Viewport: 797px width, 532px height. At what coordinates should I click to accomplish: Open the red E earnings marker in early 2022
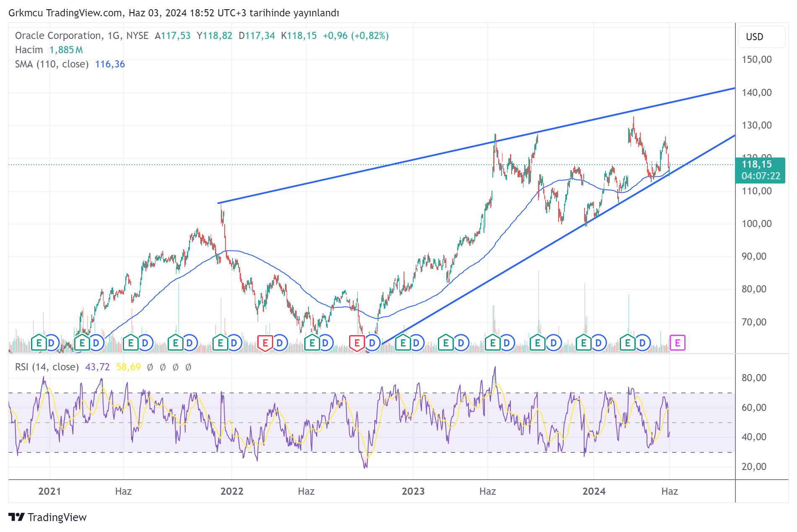[265, 343]
